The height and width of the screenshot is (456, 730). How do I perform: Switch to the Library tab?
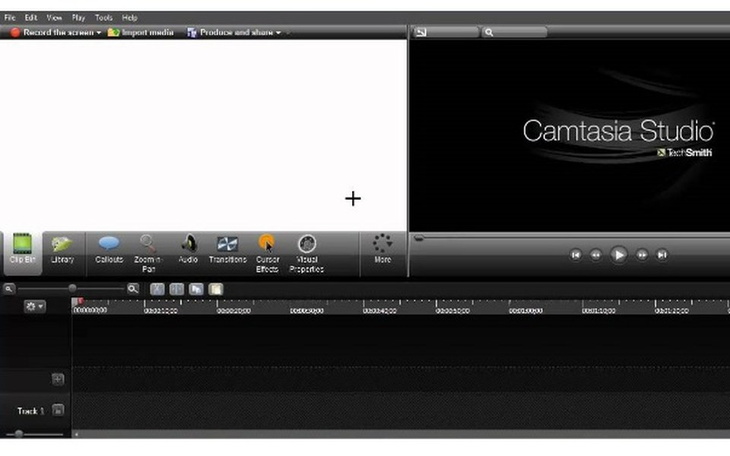62,249
